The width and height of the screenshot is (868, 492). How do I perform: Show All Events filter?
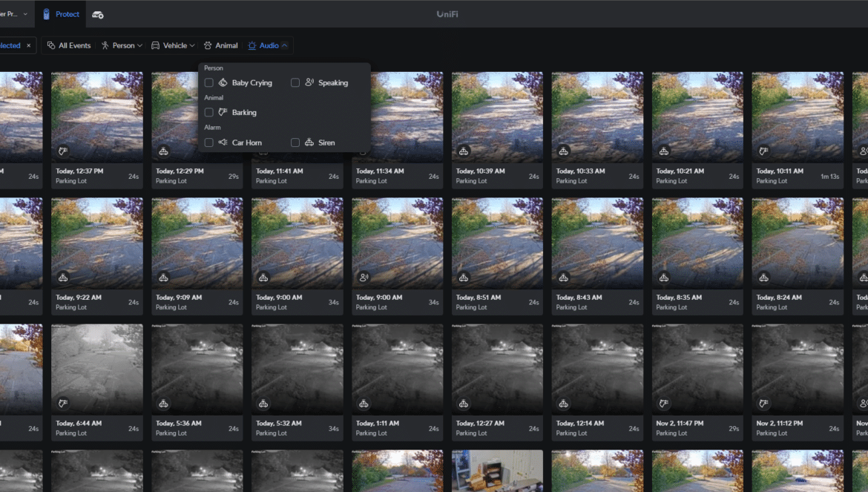[69, 45]
